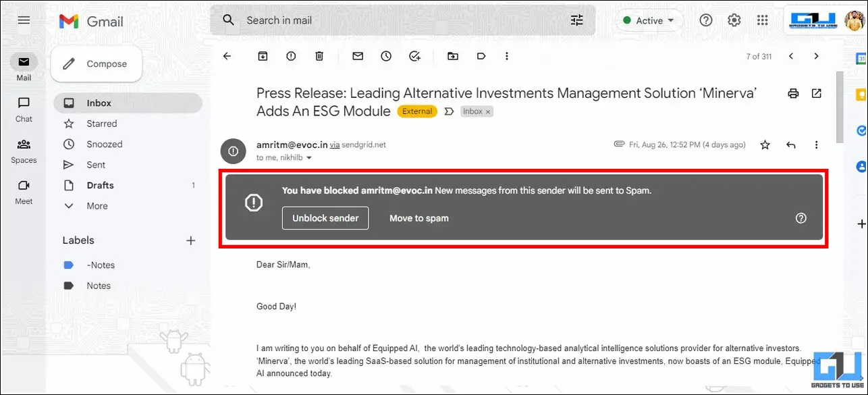Toggle the importance marker beside External
Image resolution: width=868 pixels, height=395 pixels.
click(x=449, y=111)
